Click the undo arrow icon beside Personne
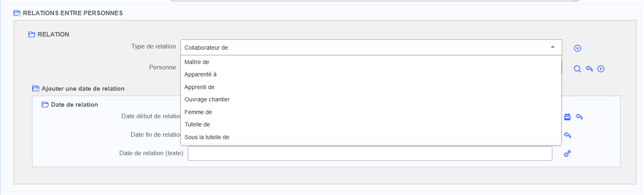 (x=589, y=69)
